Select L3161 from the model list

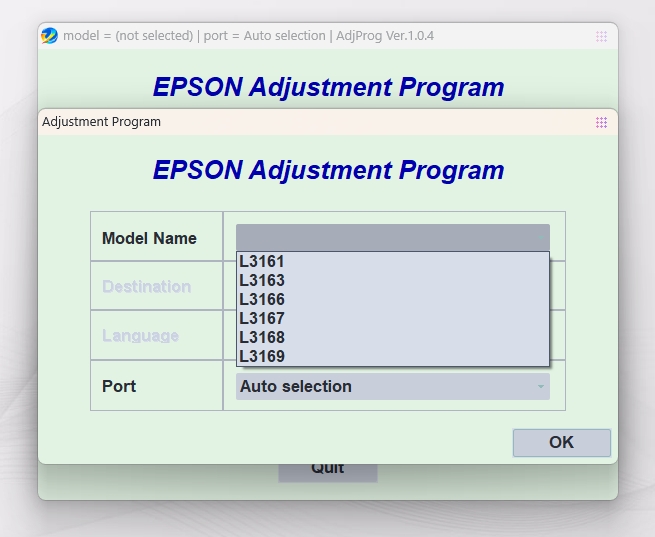click(x=393, y=262)
